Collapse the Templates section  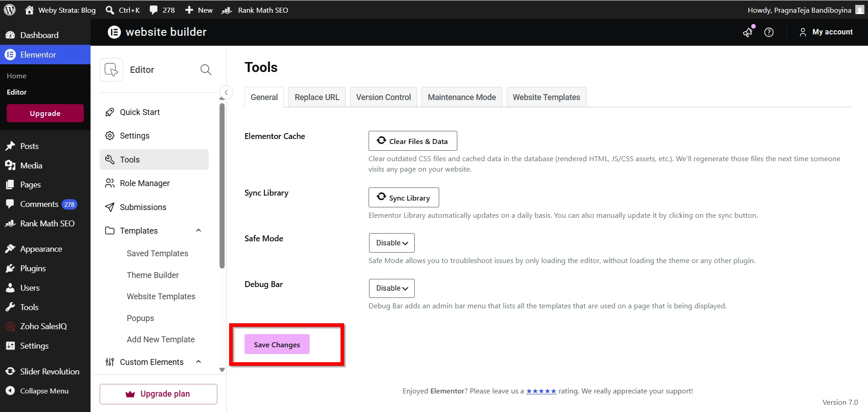click(198, 230)
